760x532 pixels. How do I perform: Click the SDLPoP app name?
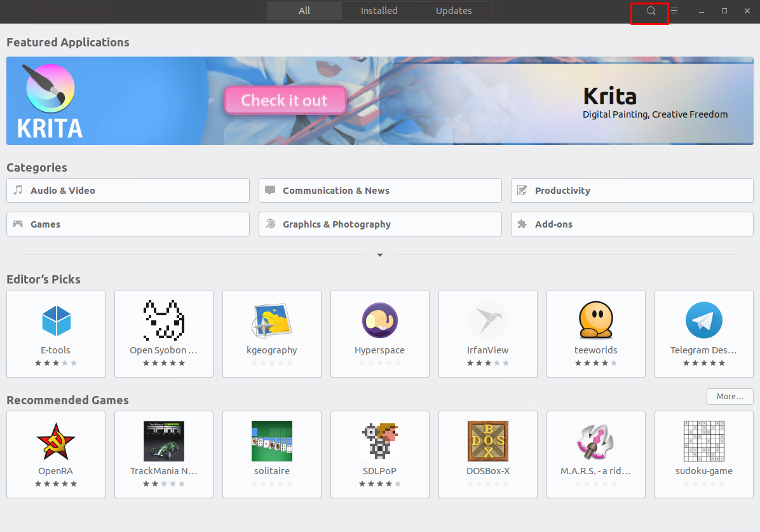coord(379,471)
